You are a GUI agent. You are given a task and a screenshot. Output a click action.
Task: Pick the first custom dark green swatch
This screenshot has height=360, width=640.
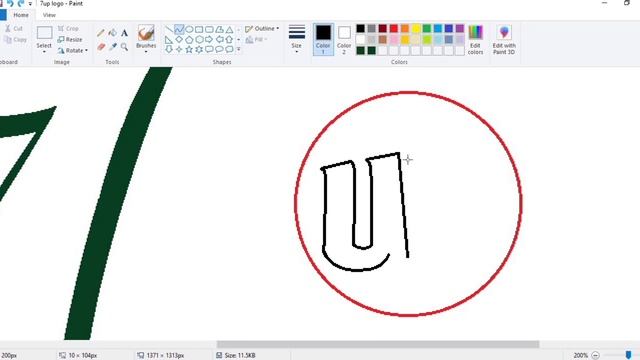(360, 51)
